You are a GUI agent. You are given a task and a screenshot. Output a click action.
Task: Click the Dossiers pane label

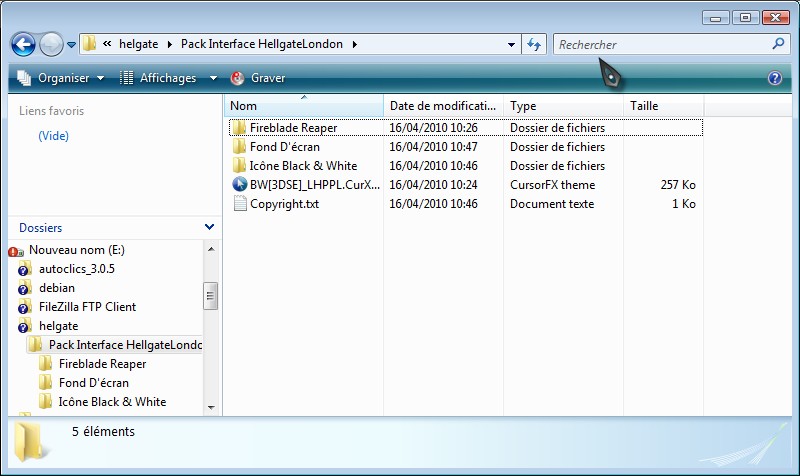(x=40, y=228)
